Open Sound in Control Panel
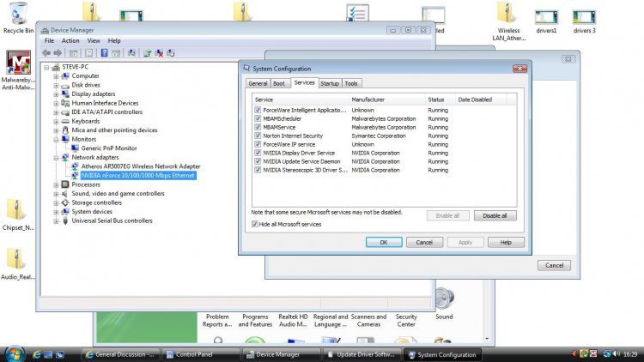644x362 pixels. tap(444, 304)
